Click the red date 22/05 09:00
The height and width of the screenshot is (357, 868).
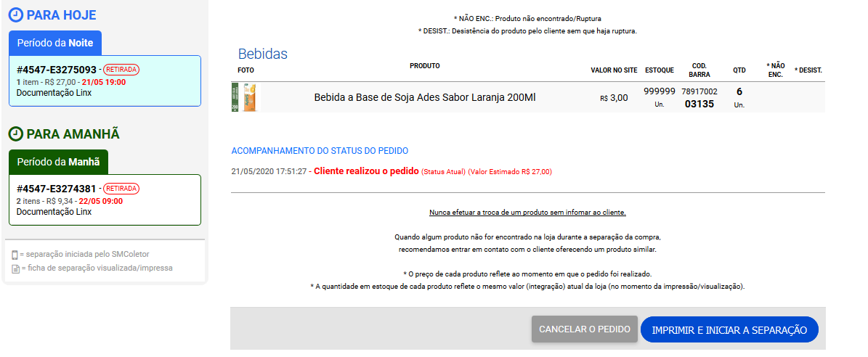point(101,201)
